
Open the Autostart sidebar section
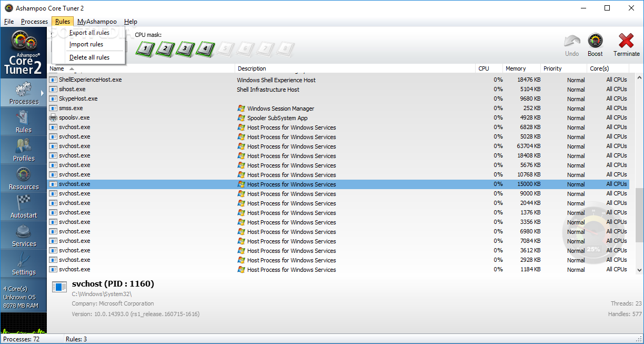click(x=24, y=207)
